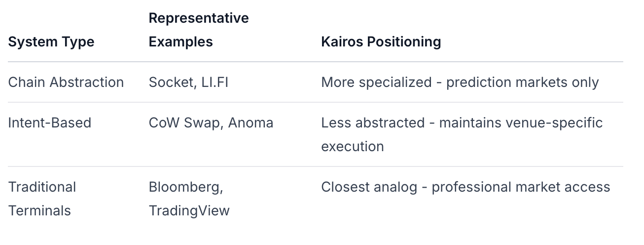Screen dimensions: 644x245
Task: Click the Representative Examples column header
Action: click(x=198, y=30)
